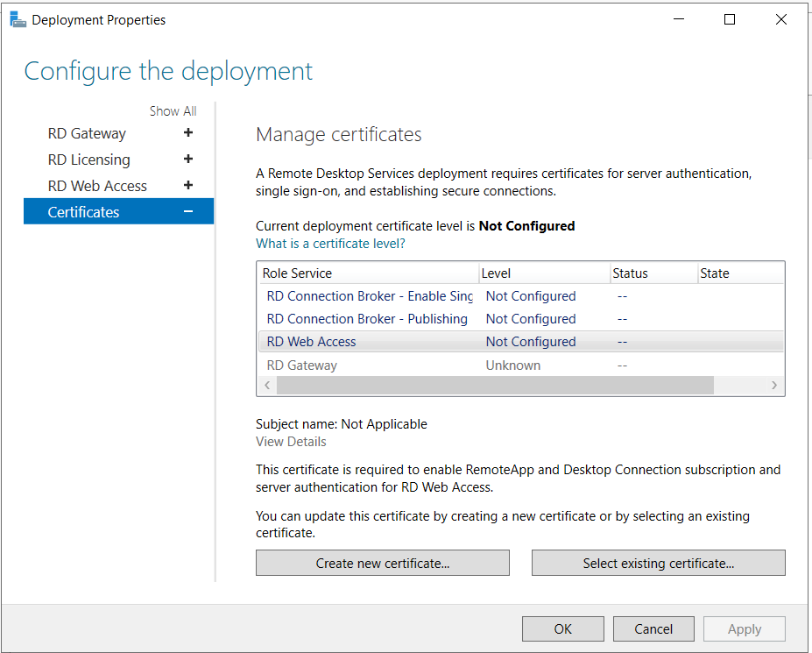
Task: Open RD Gateway settings page
Action: 87,134
